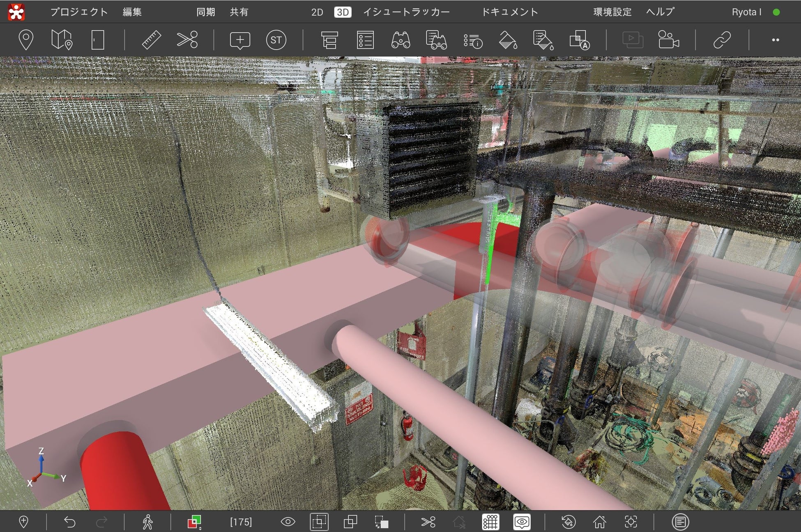801x532 pixels.
Task: Click the ST circle icon
Action: tap(276, 40)
